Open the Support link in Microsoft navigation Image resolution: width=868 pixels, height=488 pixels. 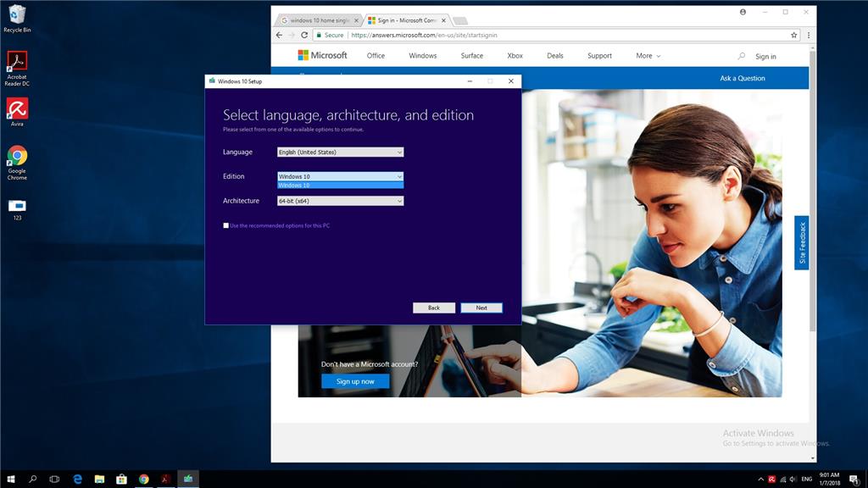tap(599, 56)
